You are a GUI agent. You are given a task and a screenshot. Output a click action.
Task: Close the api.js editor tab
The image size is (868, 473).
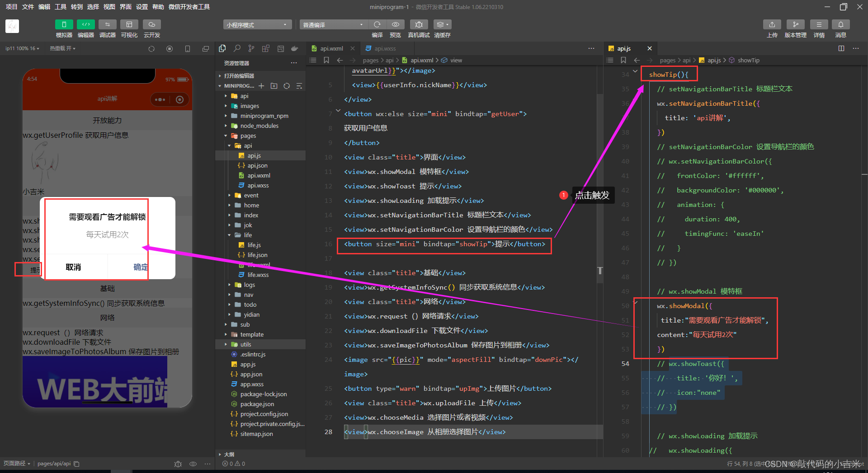click(x=650, y=48)
